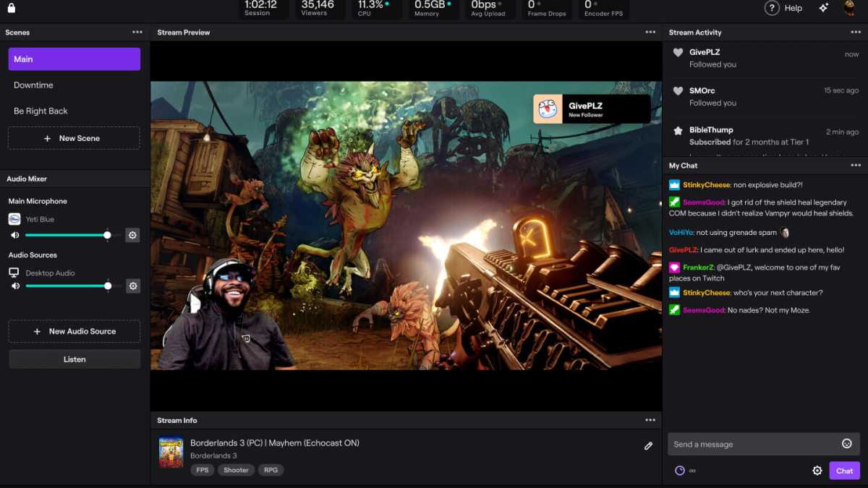Mute the Desktop Audio source

[15, 286]
